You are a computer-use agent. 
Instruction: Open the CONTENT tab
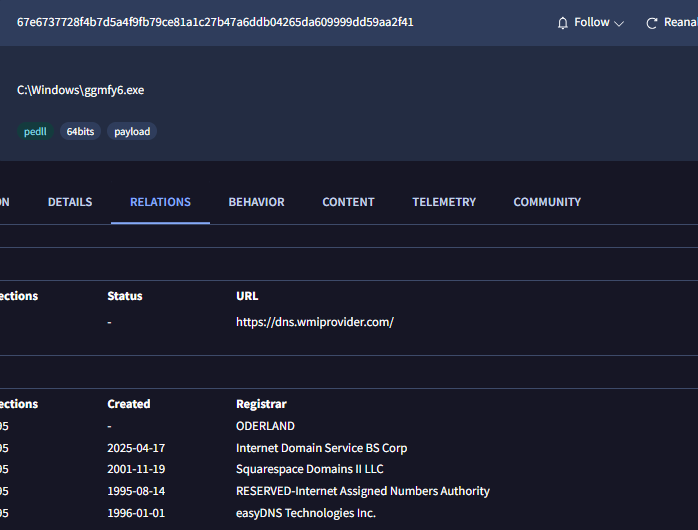pyautogui.click(x=348, y=202)
